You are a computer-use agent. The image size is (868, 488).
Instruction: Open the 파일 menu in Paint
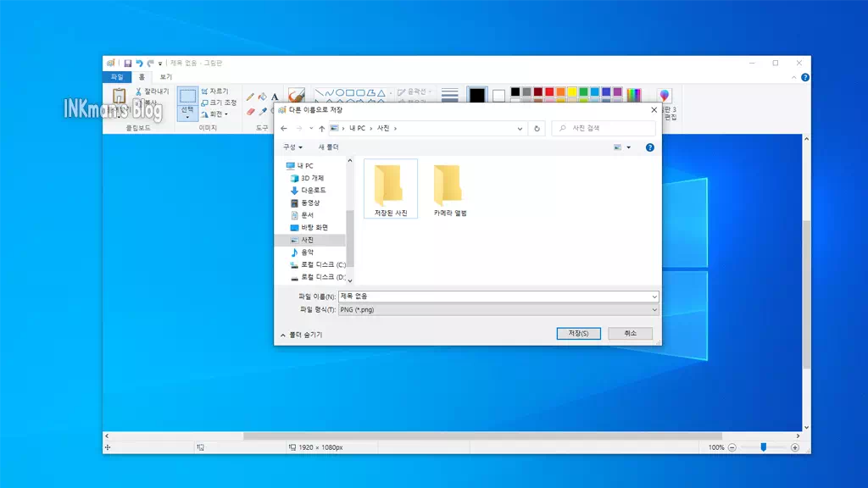click(x=117, y=77)
